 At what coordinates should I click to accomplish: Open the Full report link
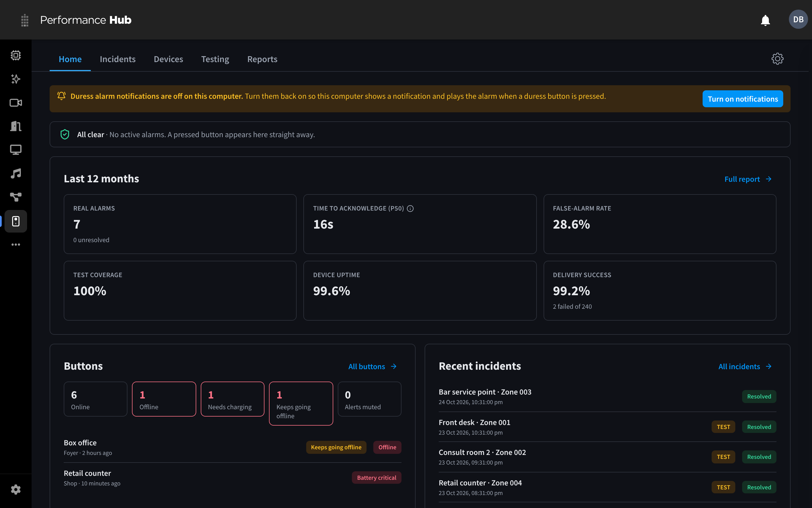coord(748,179)
